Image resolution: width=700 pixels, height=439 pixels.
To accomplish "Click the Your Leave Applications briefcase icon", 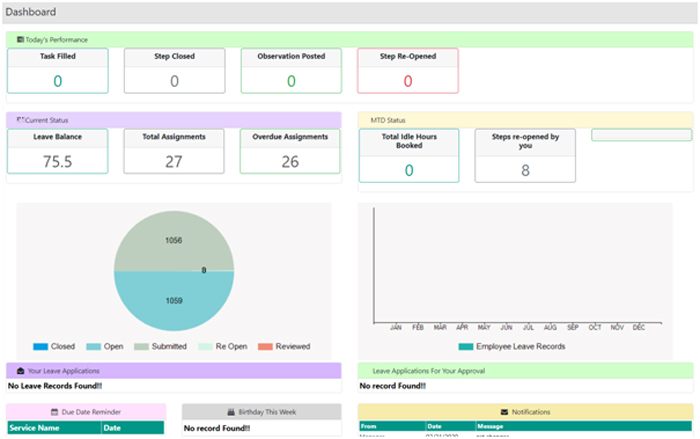I will [21, 371].
